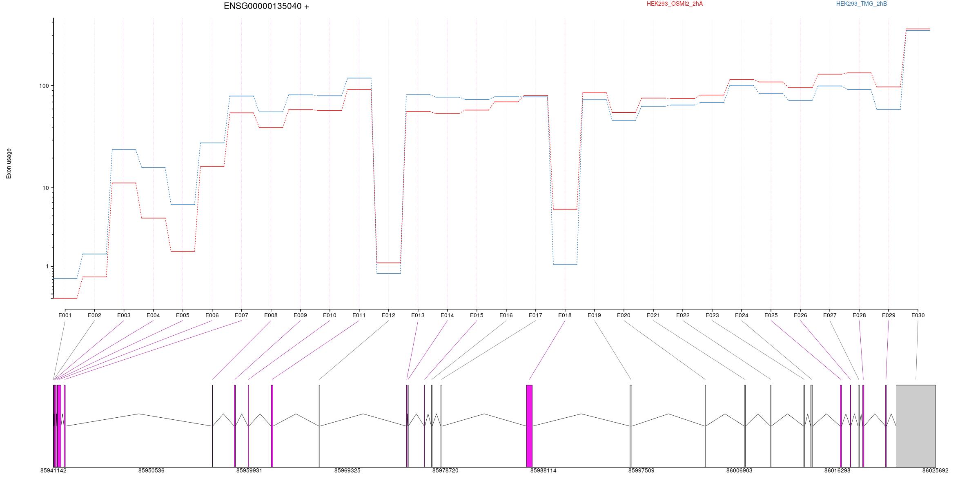This screenshot has width=980, height=490.
Task: Click exon label E015
Action: (477, 315)
